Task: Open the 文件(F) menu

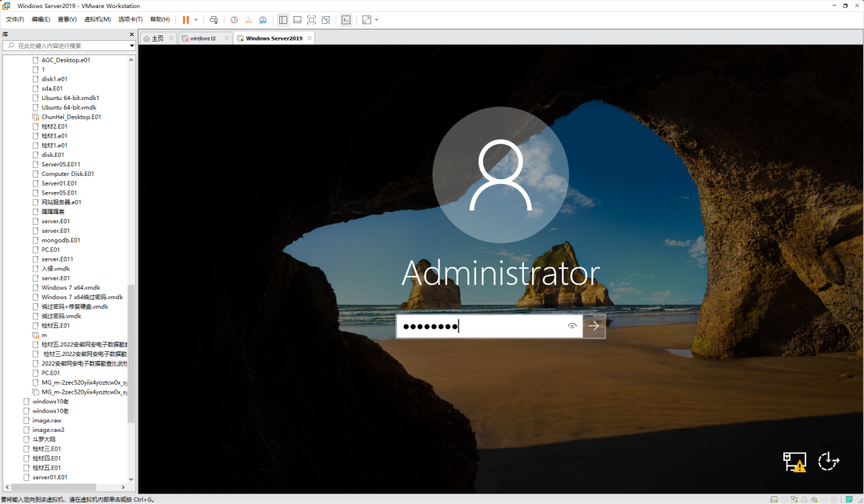Action: tap(15, 19)
